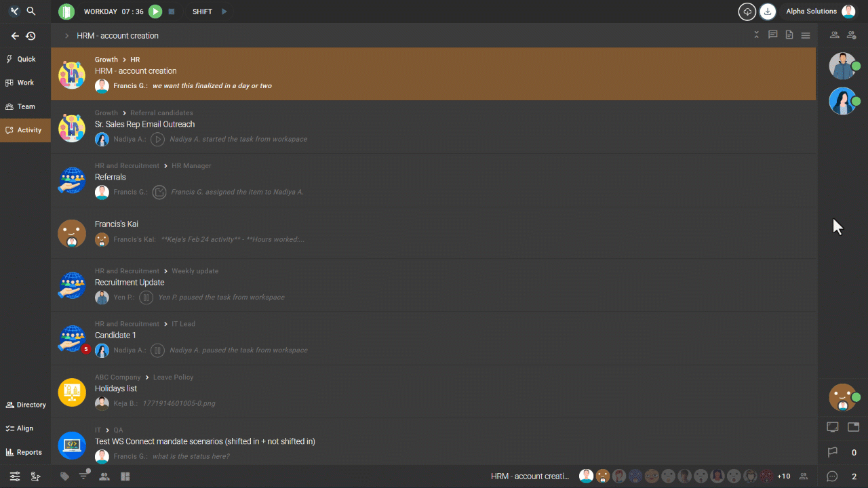This screenshot has height=488, width=868.
Task: Open the Sr. Sales Rep Email Outreach item
Action: [144, 124]
